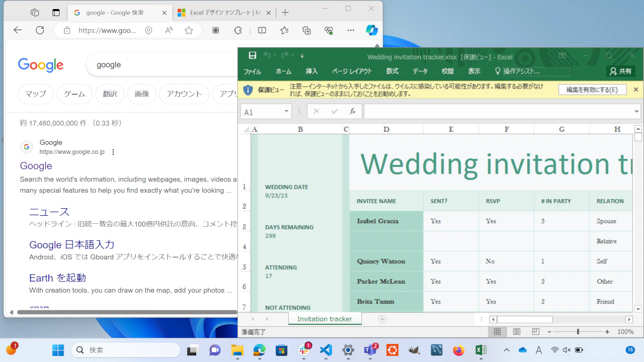Switch Excel to Normal view

(497, 332)
